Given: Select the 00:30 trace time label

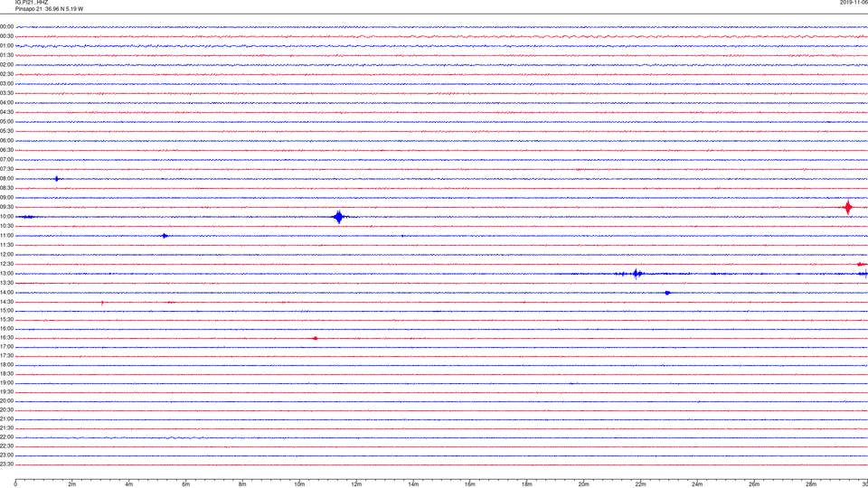Looking at the screenshot, I should 6,36.
